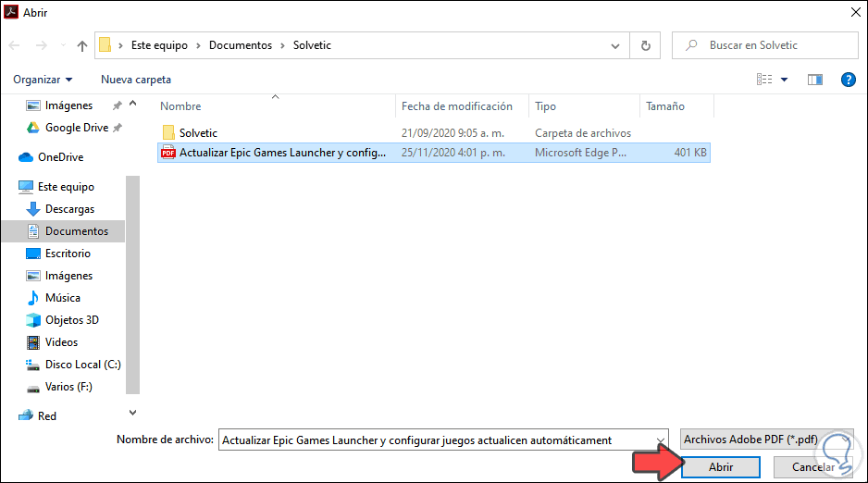Open Objetos 3D in the sidebar
Image resolution: width=868 pixels, height=483 pixels.
click(72, 320)
